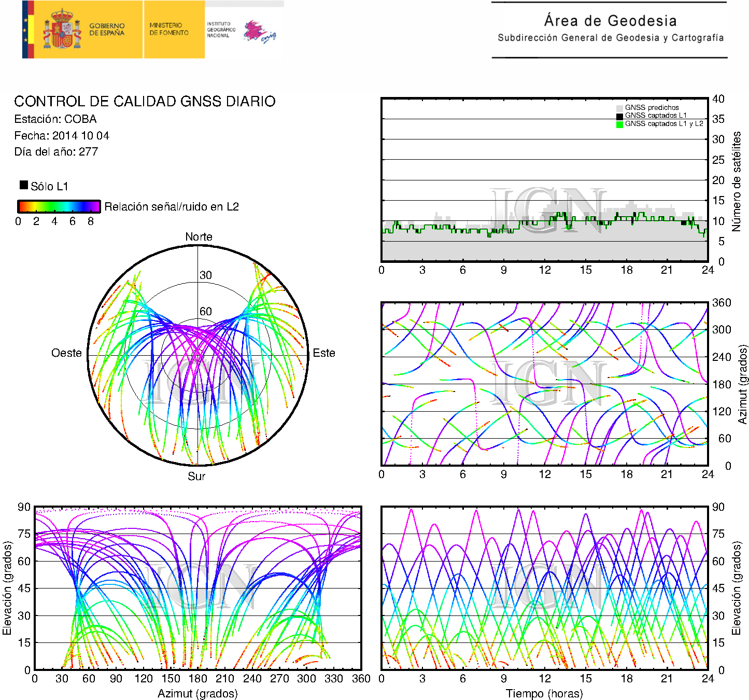
Task: Click the Tiempo (horas) axis label
Action: tap(544, 693)
